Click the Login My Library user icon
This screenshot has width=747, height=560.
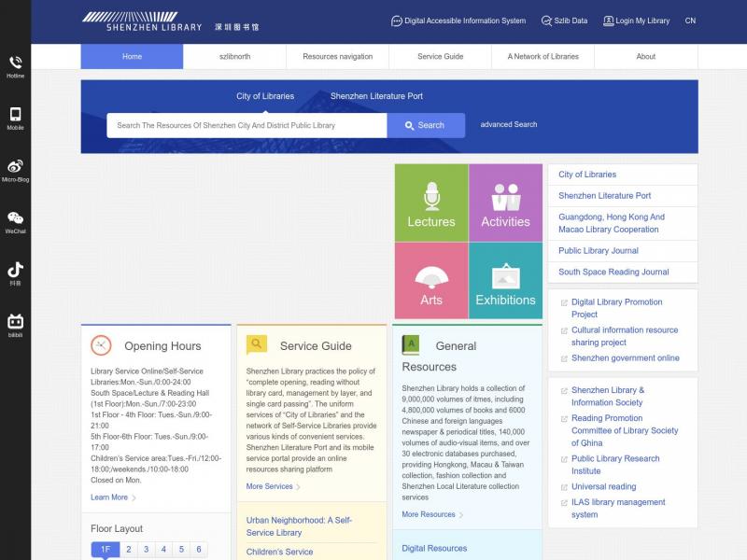coord(609,21)
